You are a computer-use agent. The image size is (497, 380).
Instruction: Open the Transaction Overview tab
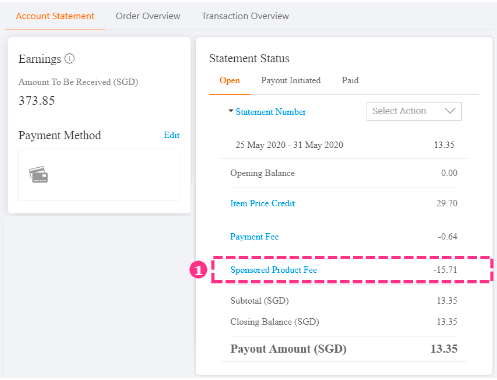click(245, 16)
